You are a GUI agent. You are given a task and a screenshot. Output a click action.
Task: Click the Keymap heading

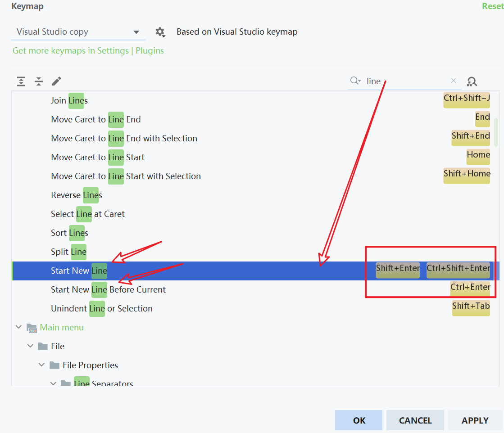[27, 6]
